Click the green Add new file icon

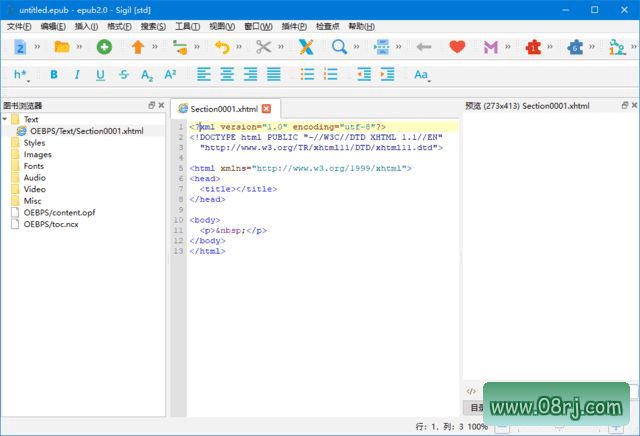click(104, 46)
